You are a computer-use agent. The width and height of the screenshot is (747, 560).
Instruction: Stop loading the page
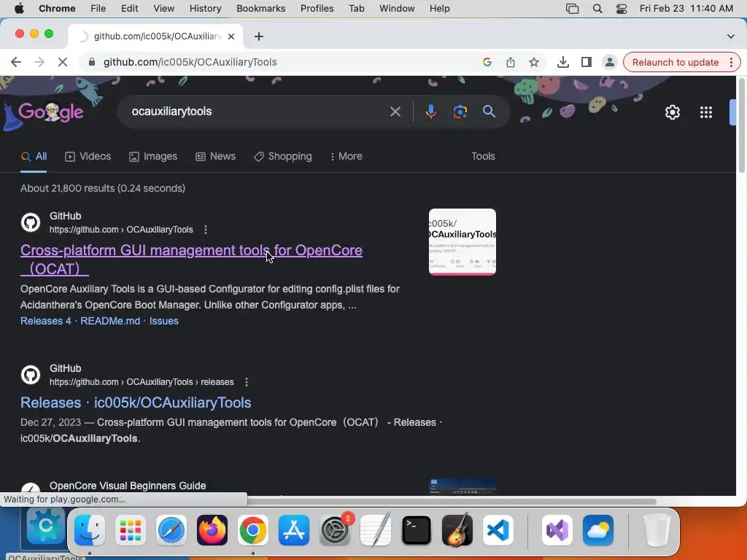click(63, 62)
